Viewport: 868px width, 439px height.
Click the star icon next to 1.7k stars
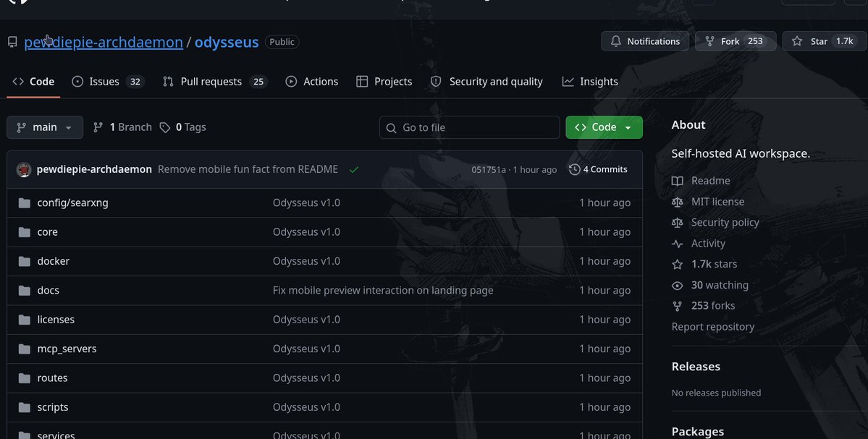tap(677, 264)
